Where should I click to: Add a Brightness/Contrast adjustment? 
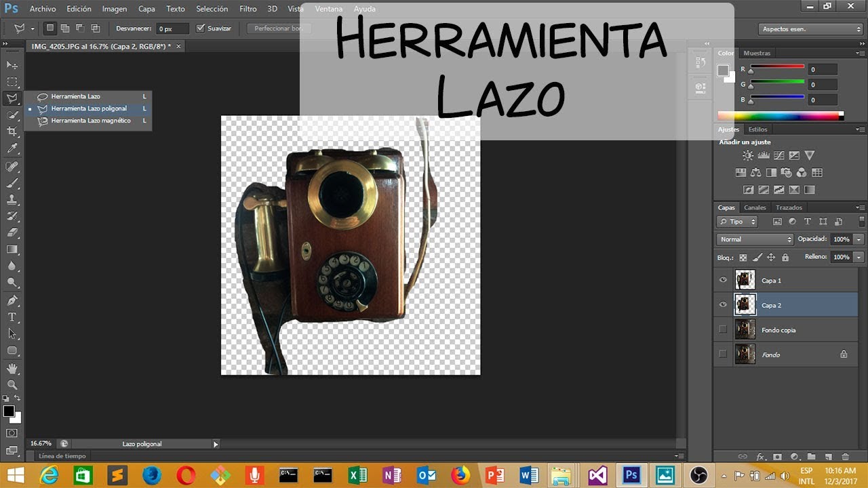pos(748,155)
